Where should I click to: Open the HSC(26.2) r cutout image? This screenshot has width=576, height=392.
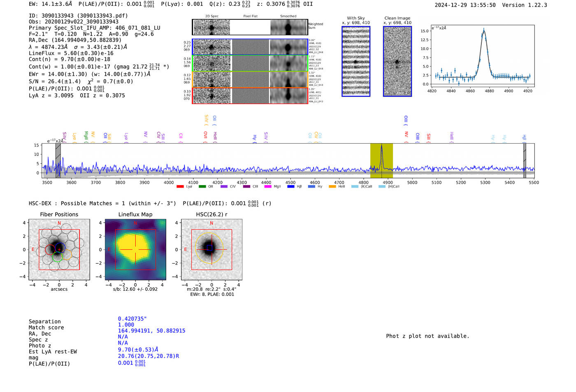tap(211, 249)
